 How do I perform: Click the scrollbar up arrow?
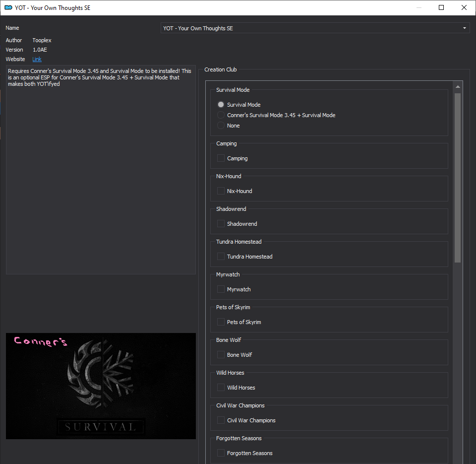(x=458, y=87)
